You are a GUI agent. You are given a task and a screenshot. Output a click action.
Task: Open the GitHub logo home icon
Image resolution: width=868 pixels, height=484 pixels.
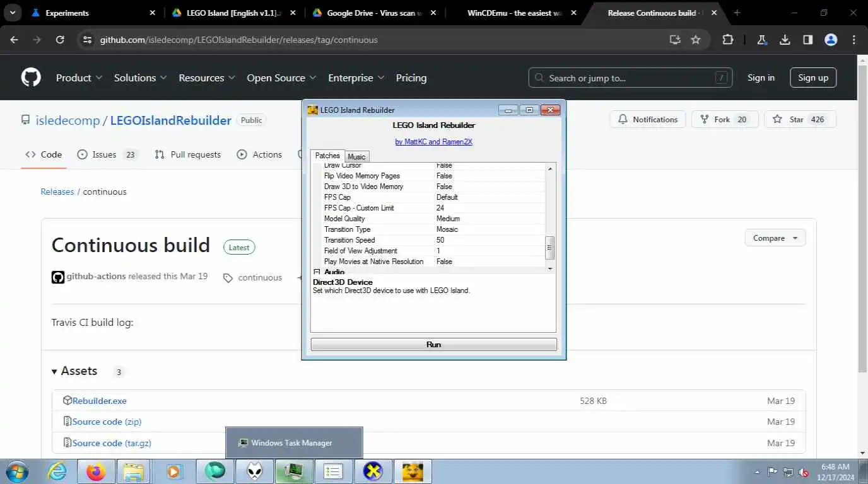point(31,78)
